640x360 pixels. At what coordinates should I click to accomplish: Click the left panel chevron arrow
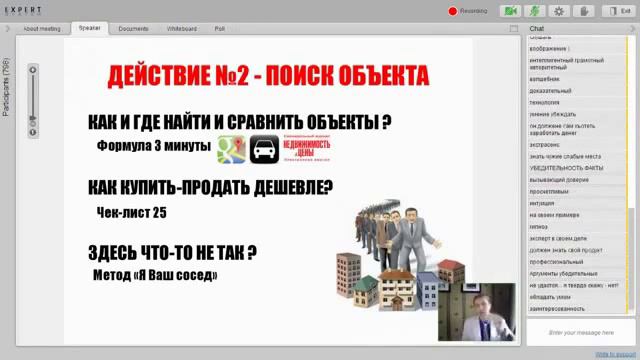[x=7, y=29]
